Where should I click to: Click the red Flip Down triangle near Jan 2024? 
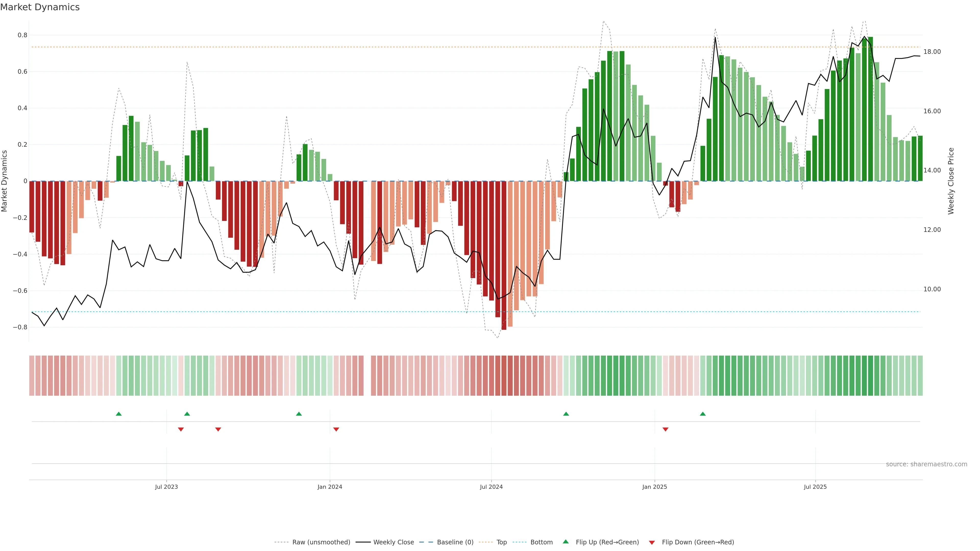tap(336, 429)
